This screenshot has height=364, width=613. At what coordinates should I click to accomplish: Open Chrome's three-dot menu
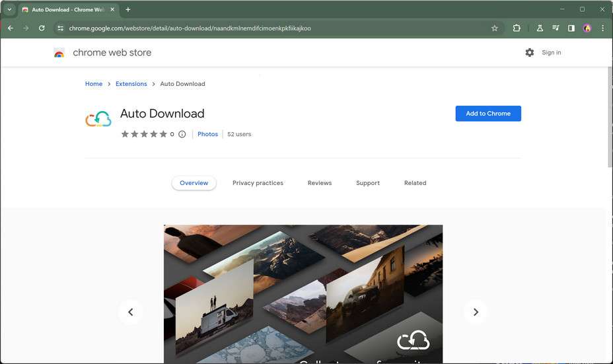[x=602, y=28]
